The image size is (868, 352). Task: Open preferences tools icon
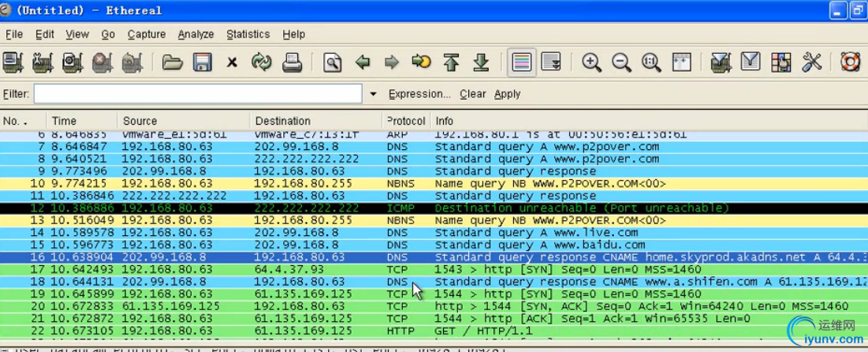coord(811,62)
